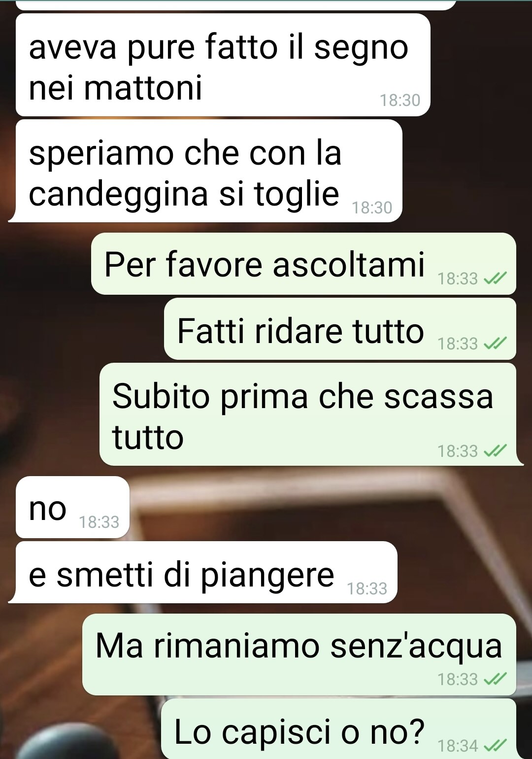Select the 'speriamo che con la candeggina si toglie' bubble
The image size is (532, 759).
click(209, 171)
